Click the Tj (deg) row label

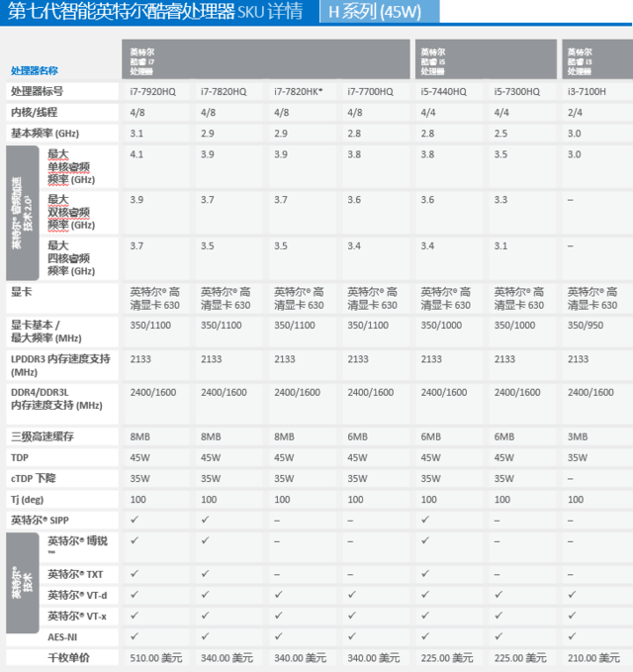click(27, 499)
